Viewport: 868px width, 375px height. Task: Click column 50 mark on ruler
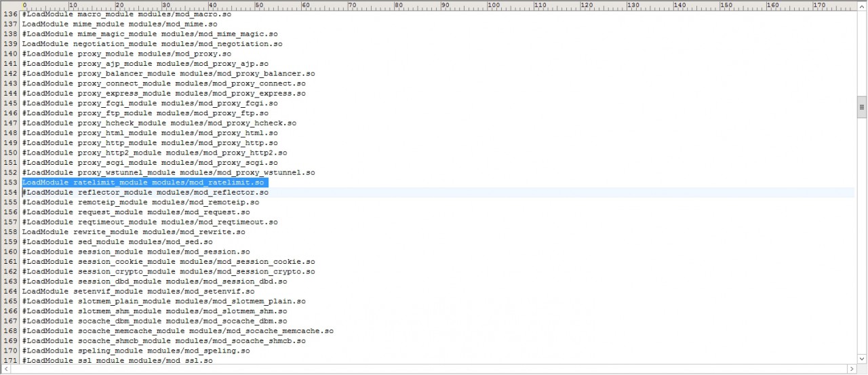click(x=258, y=5)
